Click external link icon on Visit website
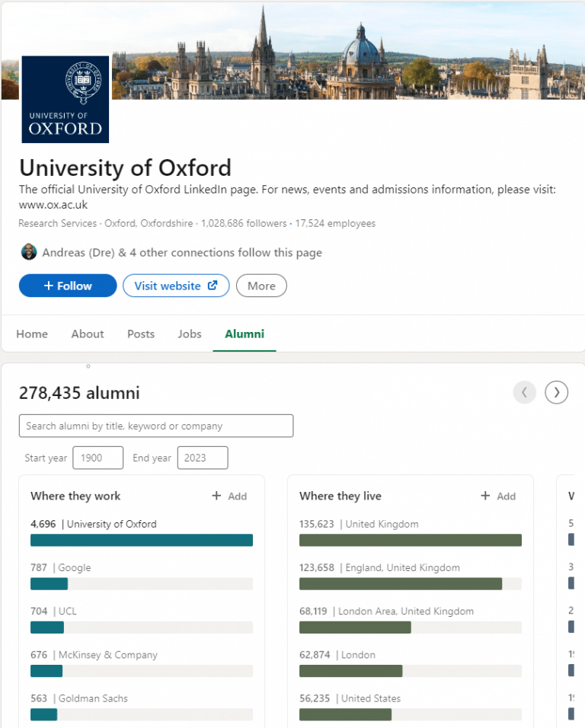This screenshot has width=585, height=728. click(x=213, y=286)
